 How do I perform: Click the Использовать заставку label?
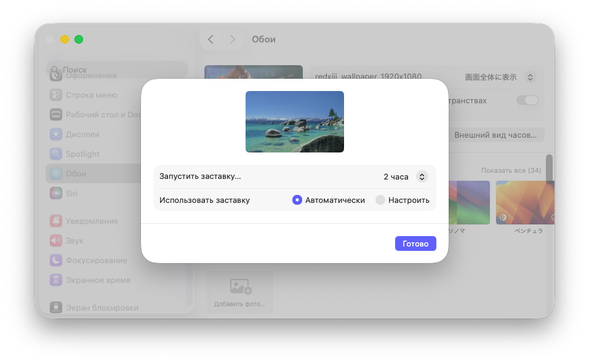coord(204,200)
